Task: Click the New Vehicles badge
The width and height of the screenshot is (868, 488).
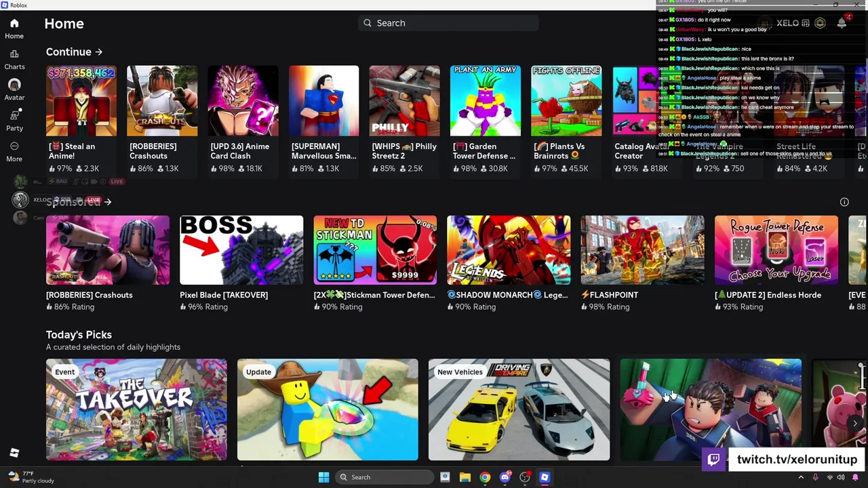Action: click(x=460, y=372)
